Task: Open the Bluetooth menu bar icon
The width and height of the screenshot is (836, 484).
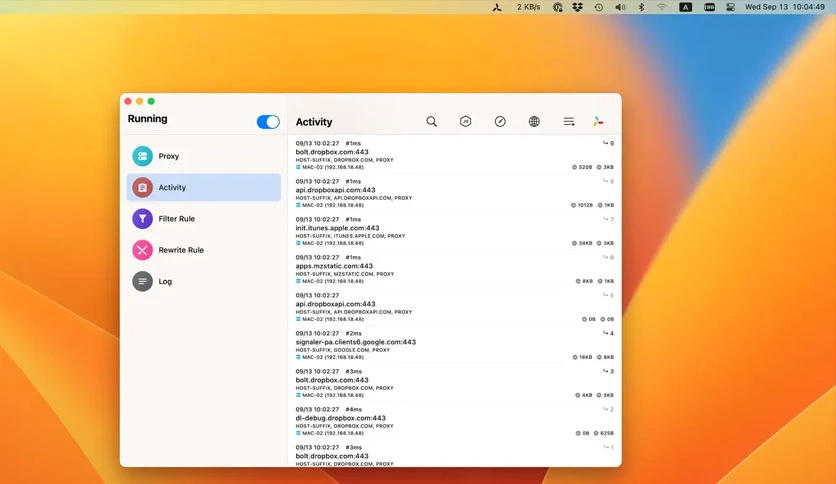Action: [x=641, y=7]
